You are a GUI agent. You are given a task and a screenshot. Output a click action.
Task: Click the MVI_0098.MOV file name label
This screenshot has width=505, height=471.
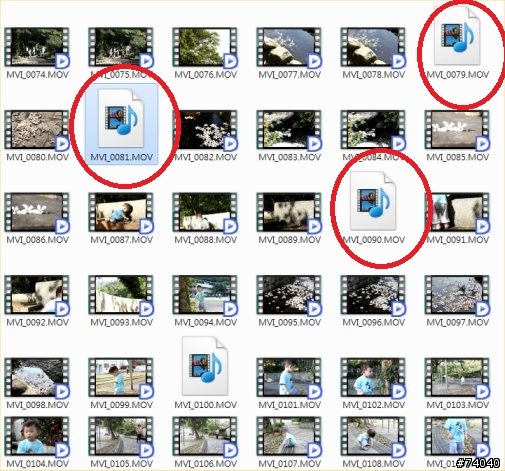click(37, 405)
